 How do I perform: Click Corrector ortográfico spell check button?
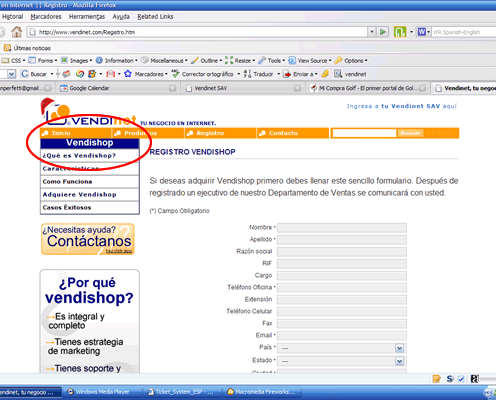(203, 74)
